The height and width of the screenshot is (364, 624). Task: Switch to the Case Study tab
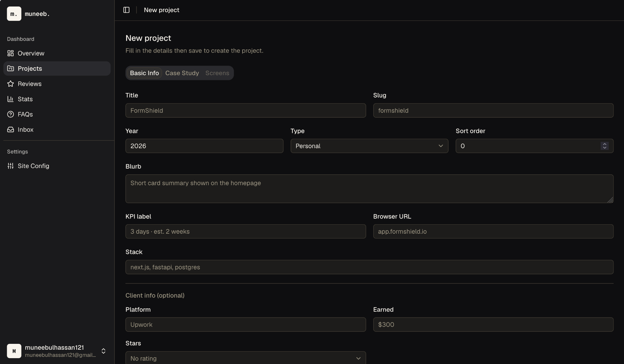coord(182,73)
